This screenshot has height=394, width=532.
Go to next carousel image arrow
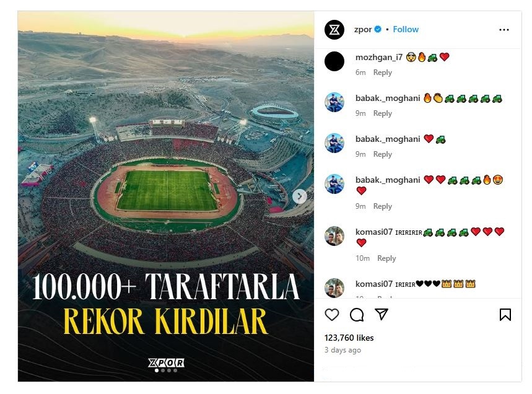(x=299, y=196)
